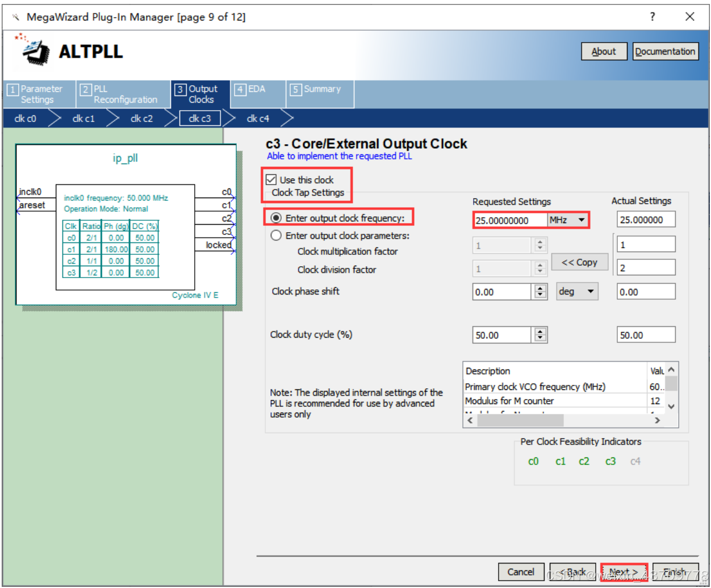Screen dimensions: 711x588
Task: Click the << Copy button
Action: click(x=580, y=262)
